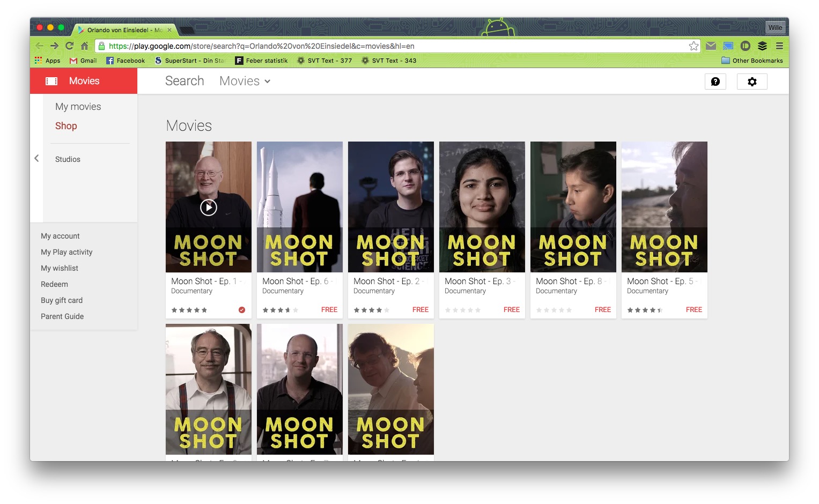Open the help question mark button
This screenshot has width=819, height=504.
tap(715, 81)
